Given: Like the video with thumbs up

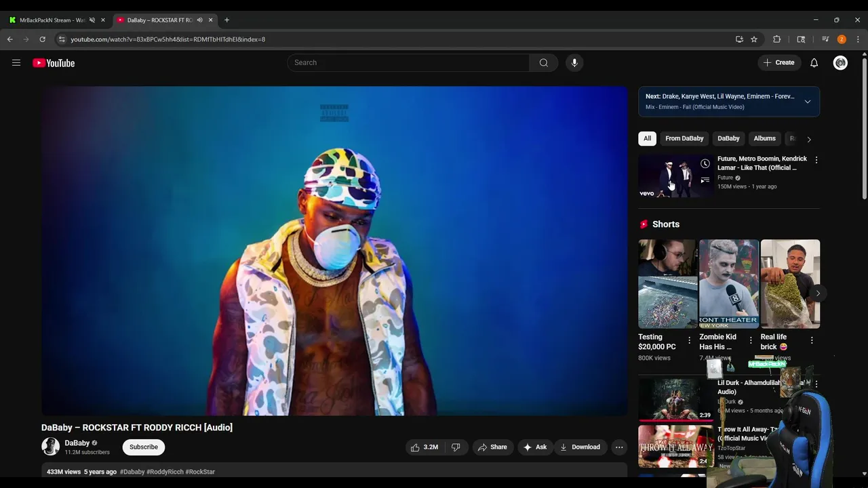Looking at the screenshot, I should 424,447.
